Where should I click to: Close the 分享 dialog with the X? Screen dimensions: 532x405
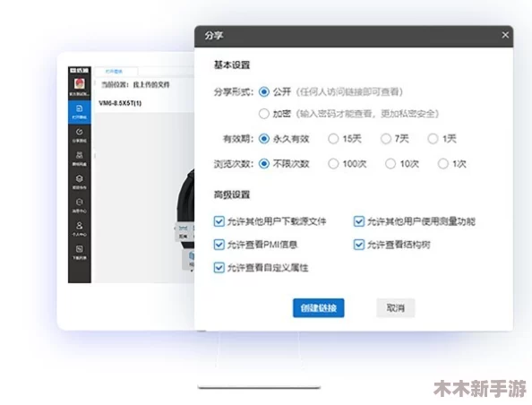pos(505,35)
